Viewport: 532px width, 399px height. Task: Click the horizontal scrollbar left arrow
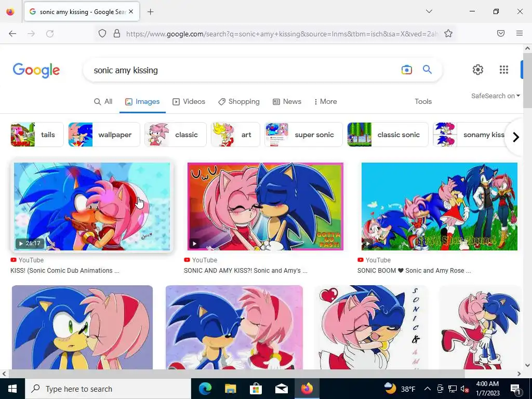coord(4,374)
